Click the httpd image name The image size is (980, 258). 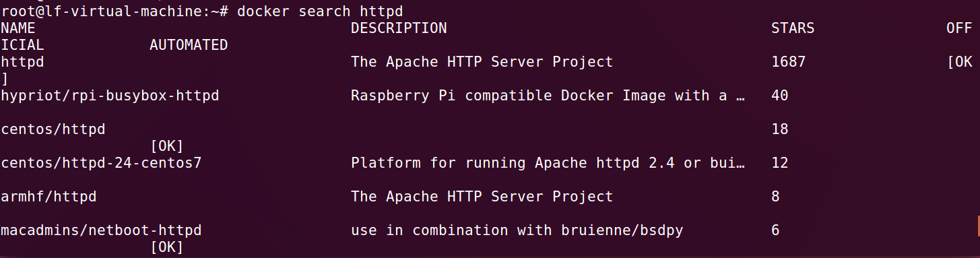click(23, 62)
